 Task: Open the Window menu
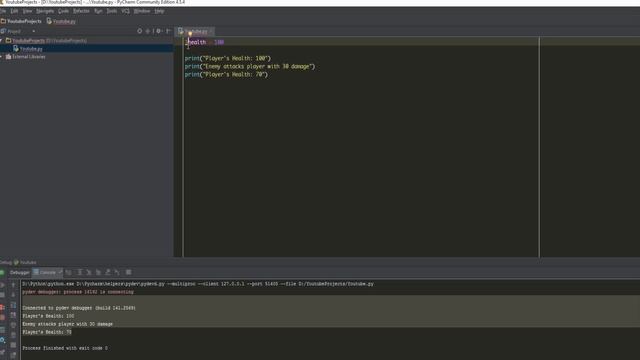(142, 11)
